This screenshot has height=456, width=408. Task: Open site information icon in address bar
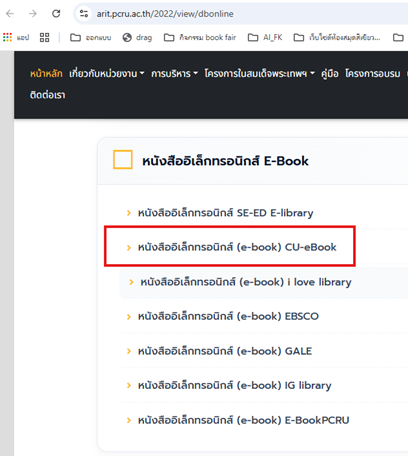click(84, 14)
